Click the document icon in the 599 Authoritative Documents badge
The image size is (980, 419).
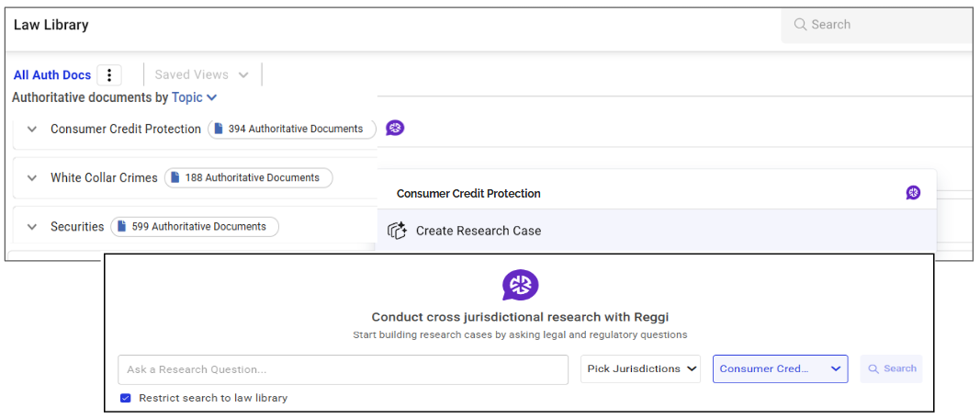click(121, 226)
